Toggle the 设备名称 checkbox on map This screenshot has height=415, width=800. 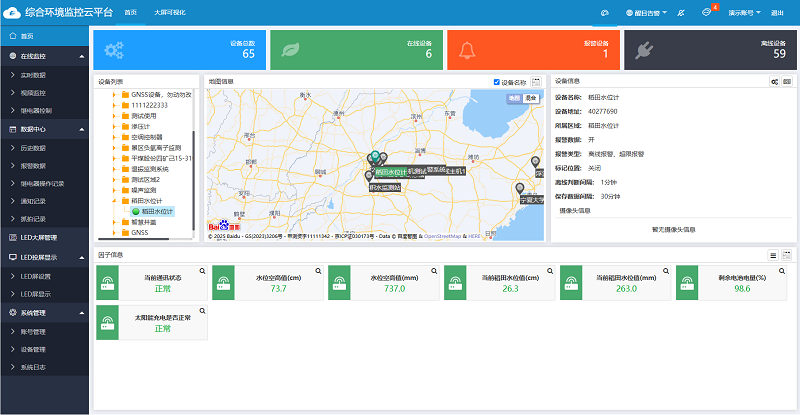pyautogui.click(x=497, y=82)
